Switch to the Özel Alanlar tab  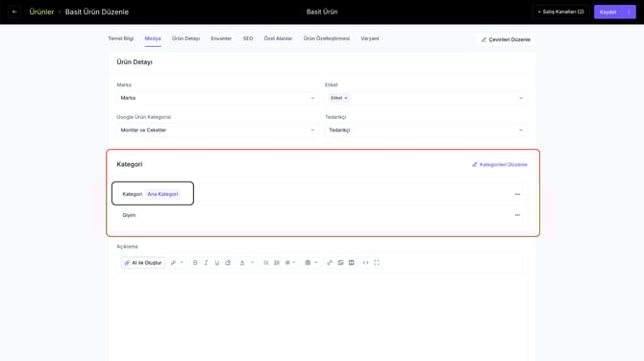(278, 38)
